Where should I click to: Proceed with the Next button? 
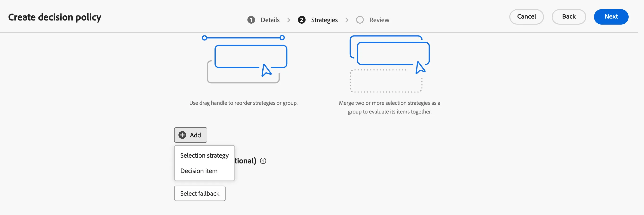(x=611, y=17)
